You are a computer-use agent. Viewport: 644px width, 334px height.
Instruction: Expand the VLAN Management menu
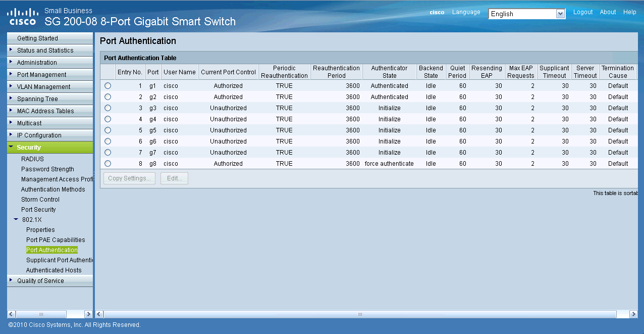pyautogui.click(x=43, y=87)
